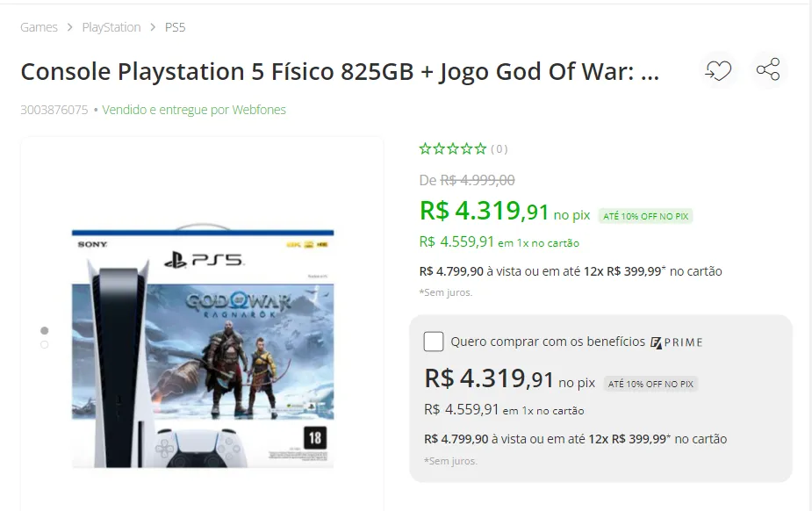Click the gray ATÉ 10% OFF NO PIX badge

pos(650,384)
